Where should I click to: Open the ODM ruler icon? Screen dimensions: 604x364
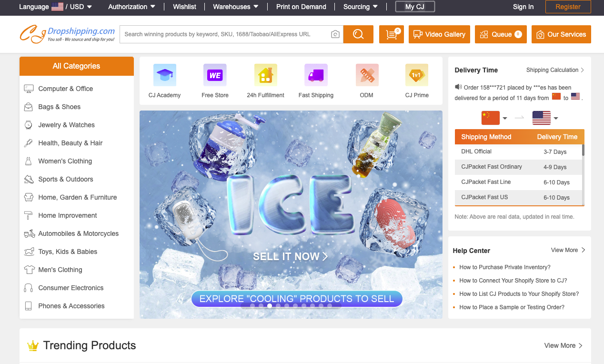367,75
